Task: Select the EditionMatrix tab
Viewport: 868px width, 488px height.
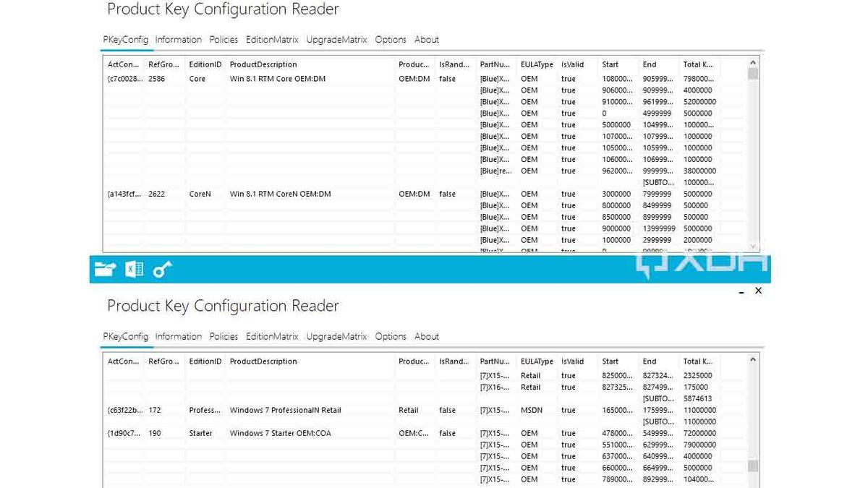Action: pyautogui.click(x=272, y=40)
